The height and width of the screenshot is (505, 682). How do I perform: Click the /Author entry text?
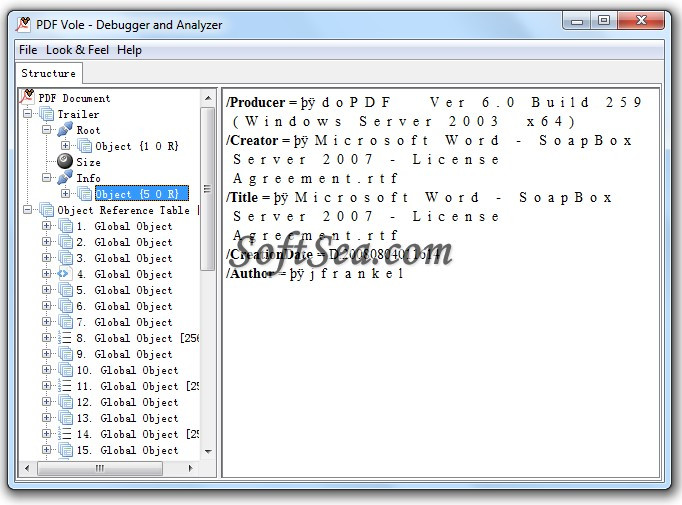pyautogui.click(x=314, y=274)
